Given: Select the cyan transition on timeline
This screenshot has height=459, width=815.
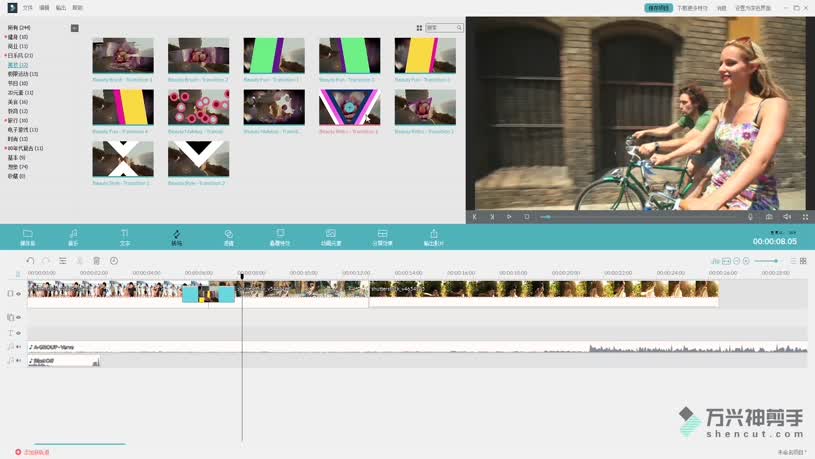Looking at the screenshot, I should pos(208,294).
